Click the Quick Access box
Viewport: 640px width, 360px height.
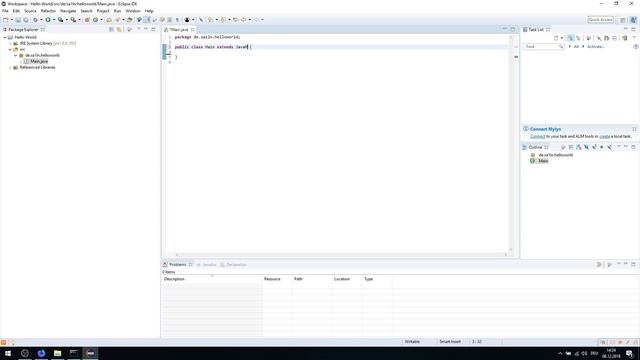click(600, 20)
